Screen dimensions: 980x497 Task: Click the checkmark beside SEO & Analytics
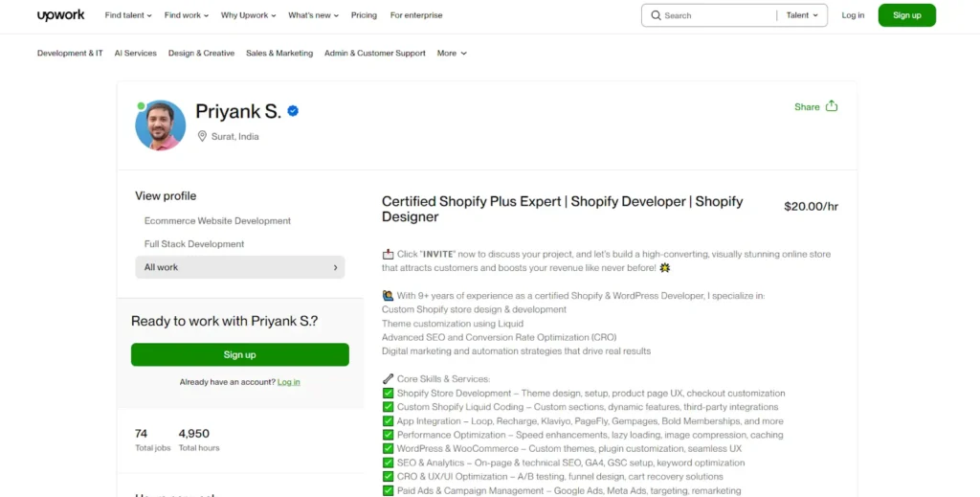click(x=389, y=463)
